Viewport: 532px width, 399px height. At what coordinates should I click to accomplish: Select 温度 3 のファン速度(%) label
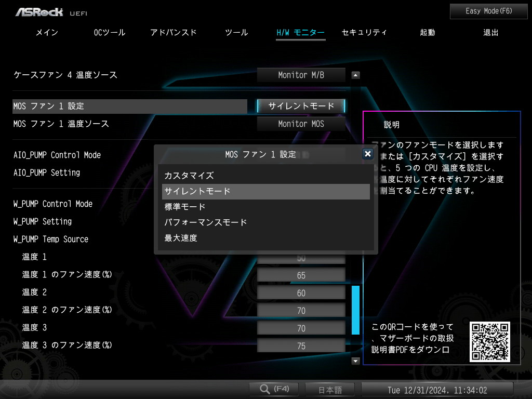[67, 345]
